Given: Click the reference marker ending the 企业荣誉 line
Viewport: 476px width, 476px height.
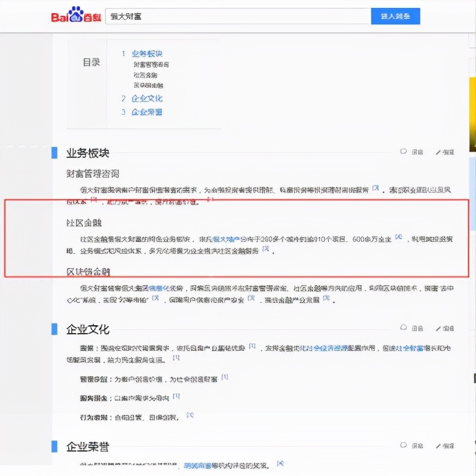Looking at the screenshot, I should 280,464.
